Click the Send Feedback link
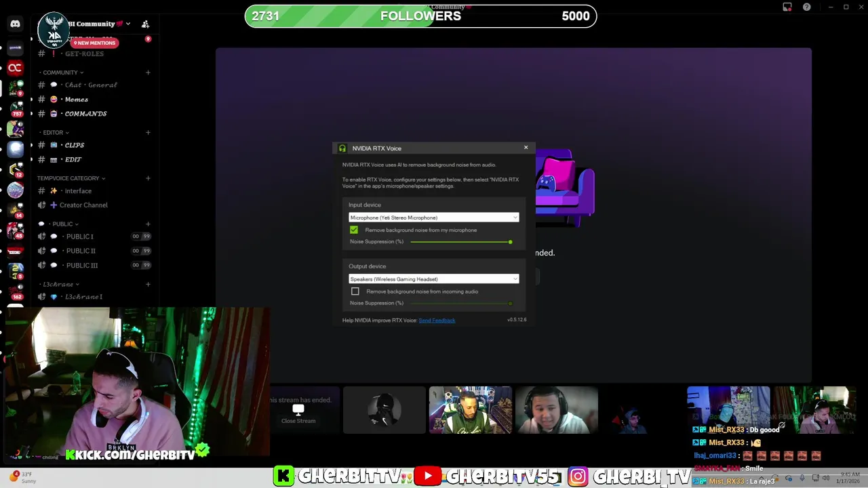 (437, 321)
